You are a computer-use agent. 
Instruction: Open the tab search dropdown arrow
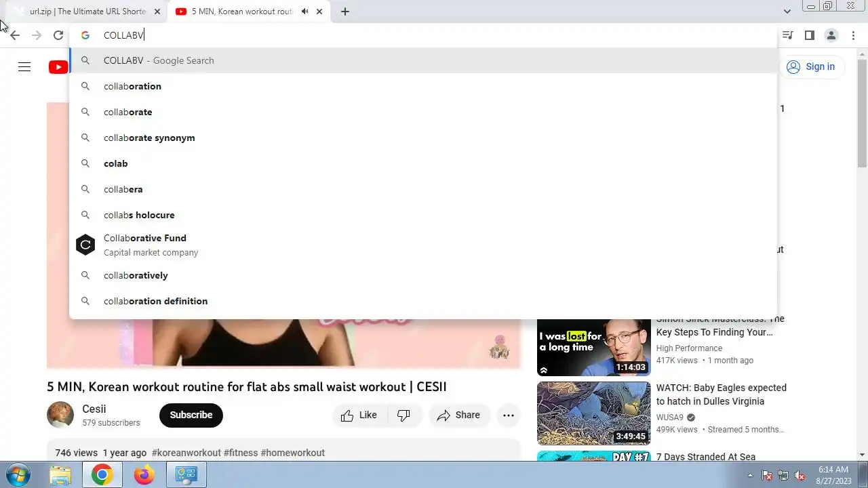(x=787, y=12)
